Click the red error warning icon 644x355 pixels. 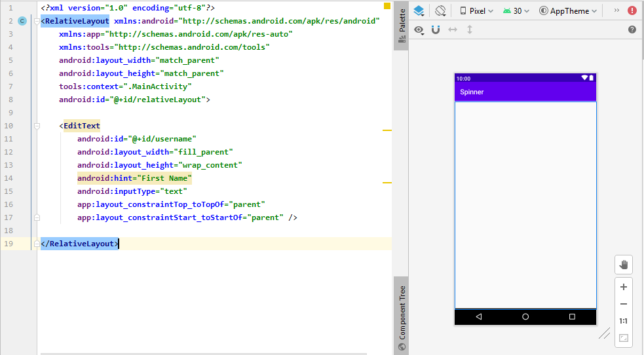[632, 10]
